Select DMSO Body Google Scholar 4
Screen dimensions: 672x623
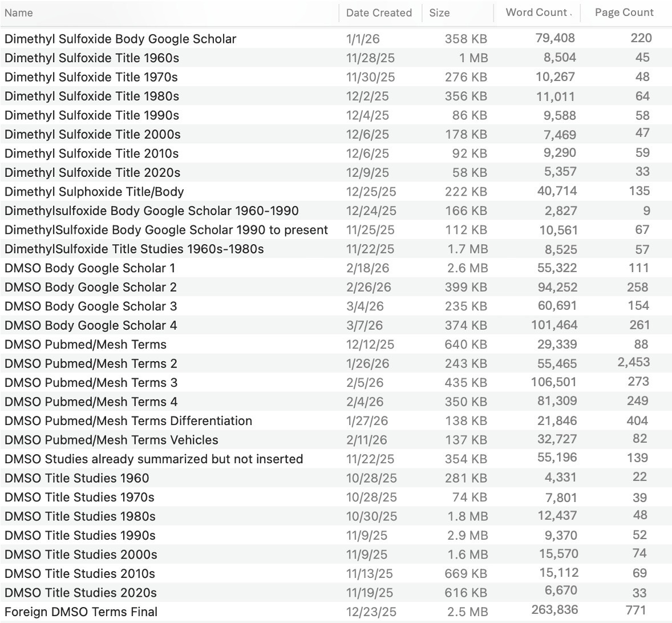pos(89,325)
